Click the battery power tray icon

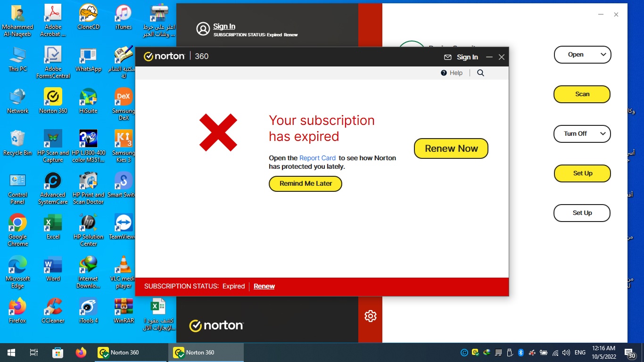coord(544,353)
